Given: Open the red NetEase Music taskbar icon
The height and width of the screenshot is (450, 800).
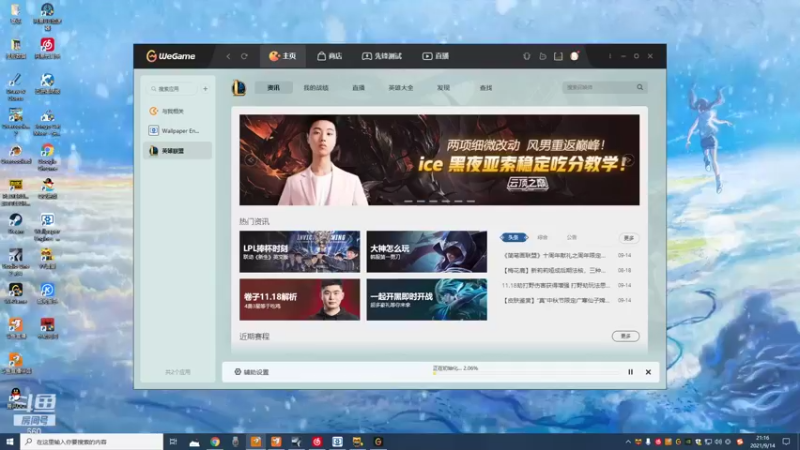Looking at the screenshot, I should [317, 441].
